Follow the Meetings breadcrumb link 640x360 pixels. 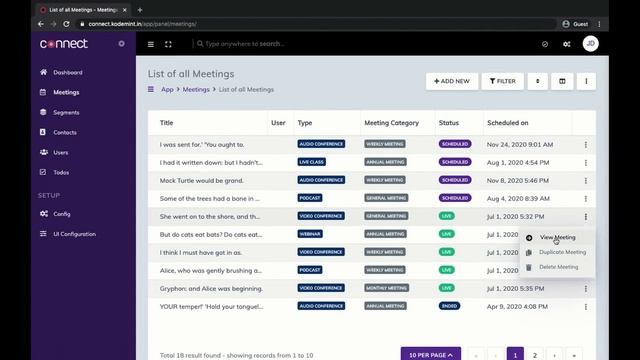tap(196, 89)
